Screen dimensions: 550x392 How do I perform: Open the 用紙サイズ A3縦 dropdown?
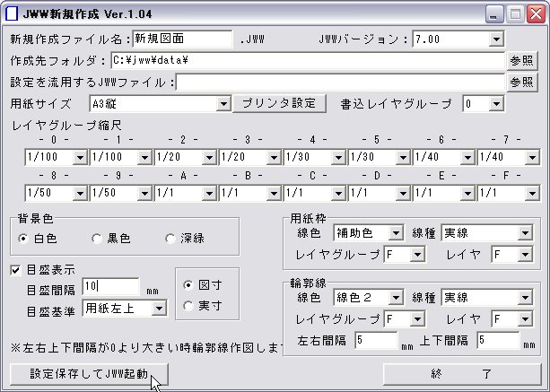(x=223, y=104)
